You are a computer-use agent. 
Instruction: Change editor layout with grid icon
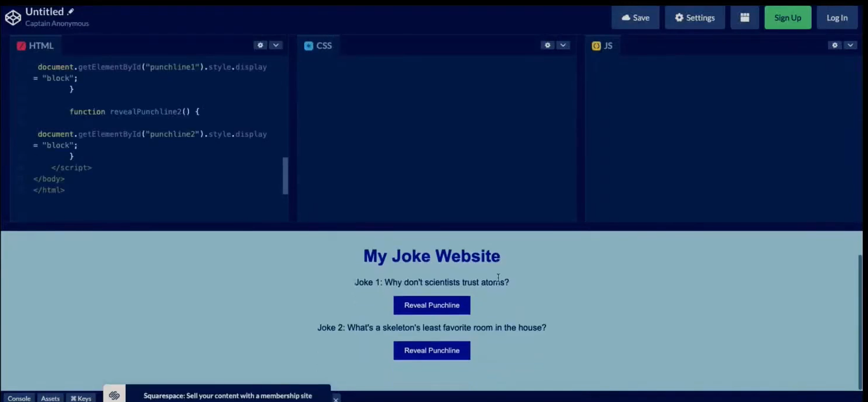click(744, 18)
